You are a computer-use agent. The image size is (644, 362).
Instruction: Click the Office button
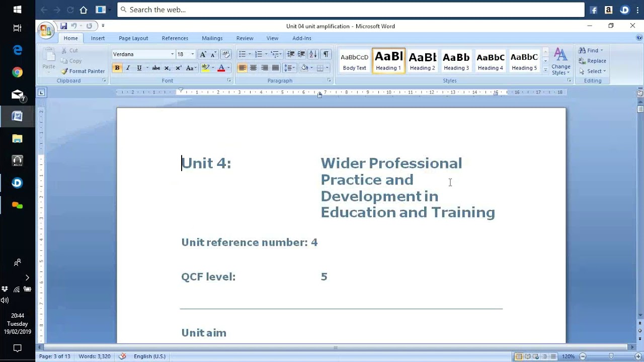coord(45,31)
